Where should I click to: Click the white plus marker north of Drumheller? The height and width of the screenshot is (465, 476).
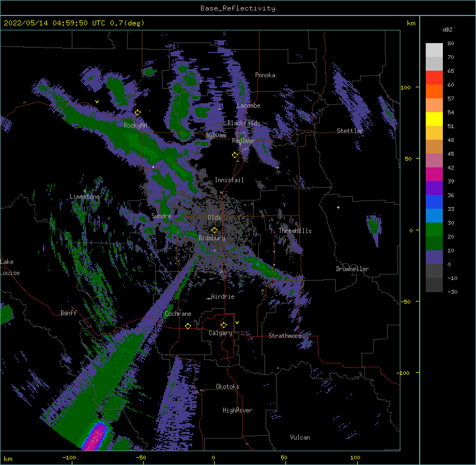338,207
